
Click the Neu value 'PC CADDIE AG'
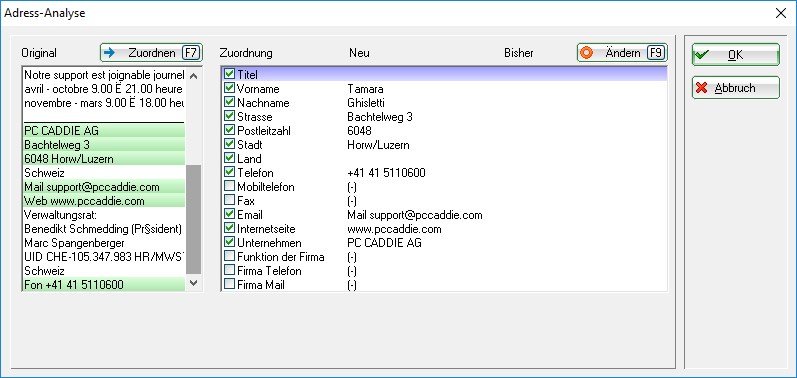(x=384, y=243)
